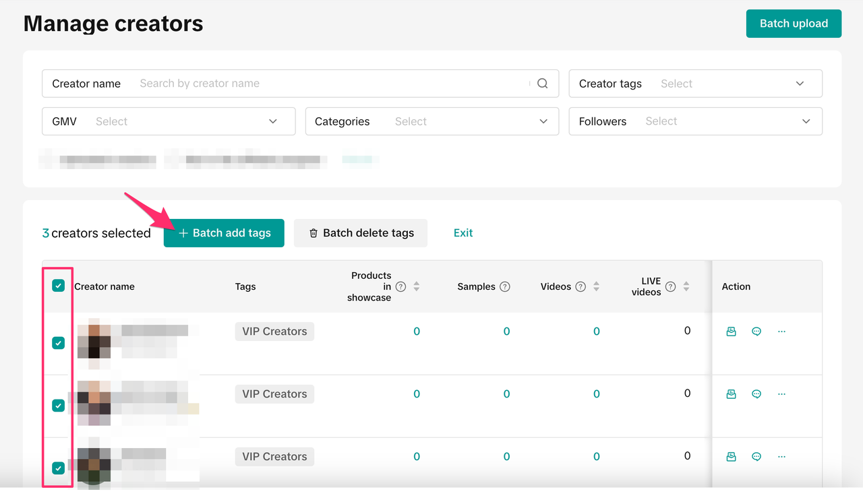Viewport: 863px width, 504px height.
Task: Click the Batch add tags button
Action: point(224,233)
